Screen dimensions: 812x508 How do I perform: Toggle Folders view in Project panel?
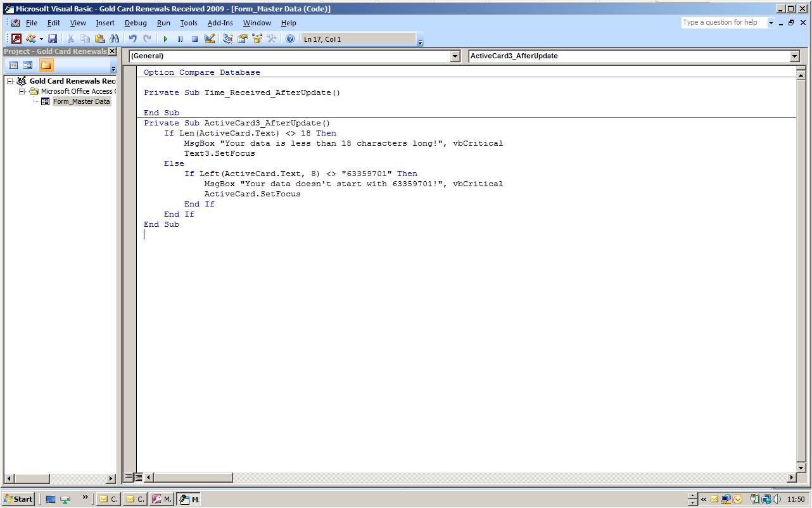tap(46, 65)
